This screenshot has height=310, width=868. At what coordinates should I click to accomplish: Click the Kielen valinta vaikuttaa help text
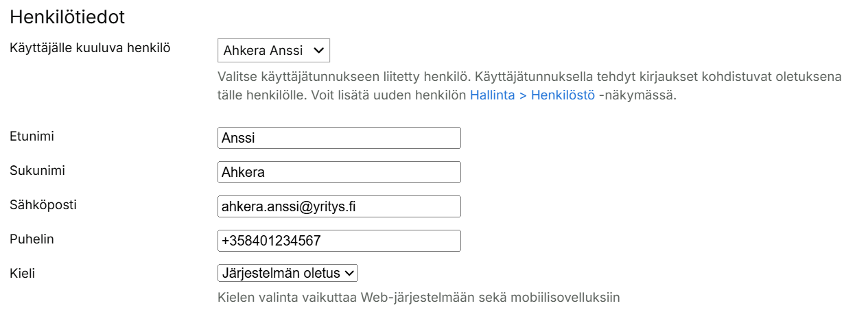[x=419, y=297]
